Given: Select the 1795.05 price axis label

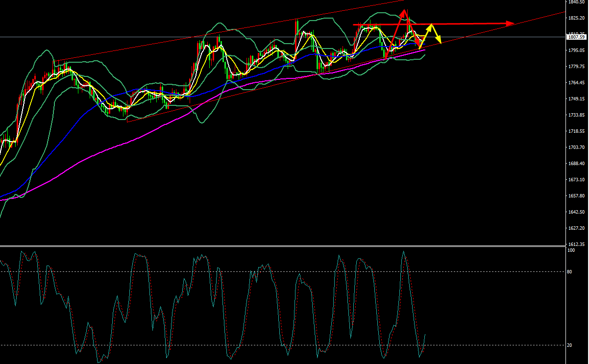Looking at the screenshot, I should pyautogui.click(x=576, y=50).
